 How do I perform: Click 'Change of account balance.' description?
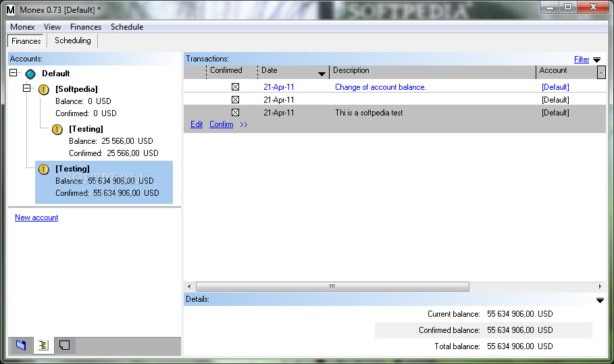coord(380,87)
